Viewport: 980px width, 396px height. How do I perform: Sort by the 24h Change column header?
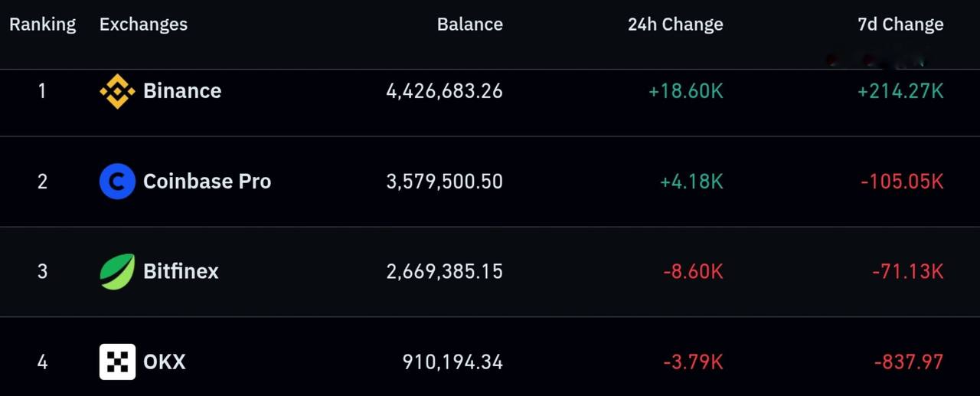coord(675,25)
